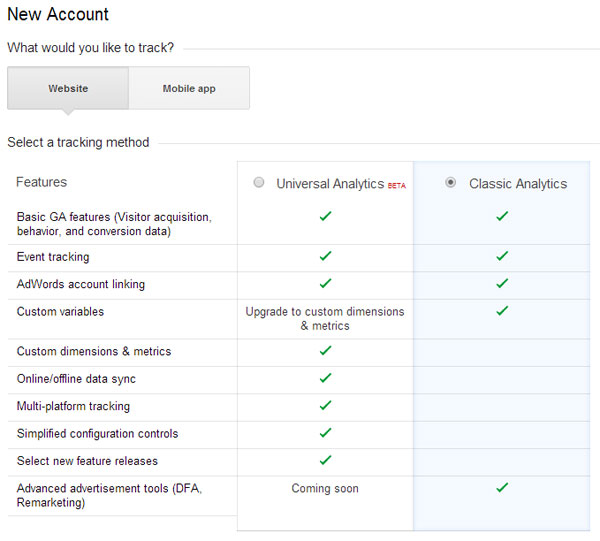The height and width of the screenshot is (541, 600).
Task: Click Universal checkmark for Simplified configuration controls
Action: pyautogui.click(x=325, y=433)
